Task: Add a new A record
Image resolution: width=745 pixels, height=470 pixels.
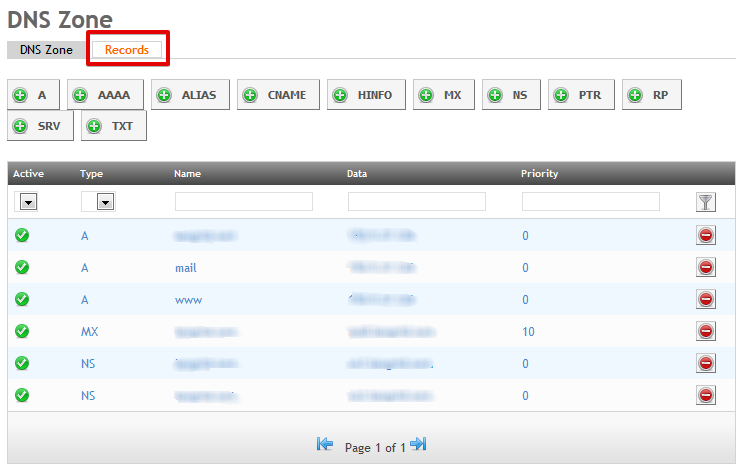Action: 33,95
